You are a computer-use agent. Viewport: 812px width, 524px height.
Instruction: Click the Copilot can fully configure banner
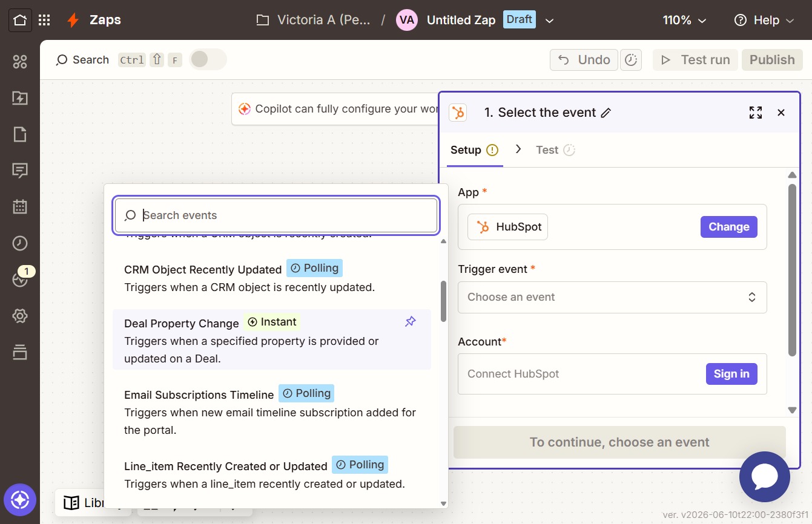335,109
